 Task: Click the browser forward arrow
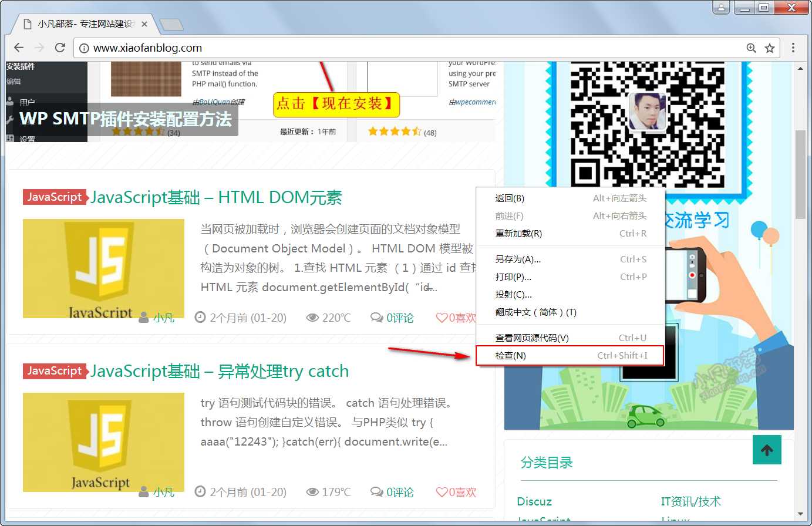coord(39,48)
